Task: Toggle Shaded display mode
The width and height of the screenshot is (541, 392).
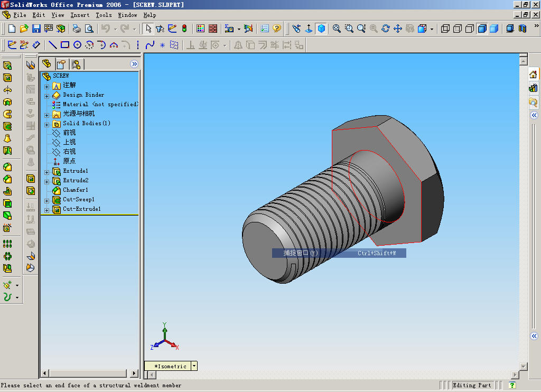Action: click(x=494, y=29)
